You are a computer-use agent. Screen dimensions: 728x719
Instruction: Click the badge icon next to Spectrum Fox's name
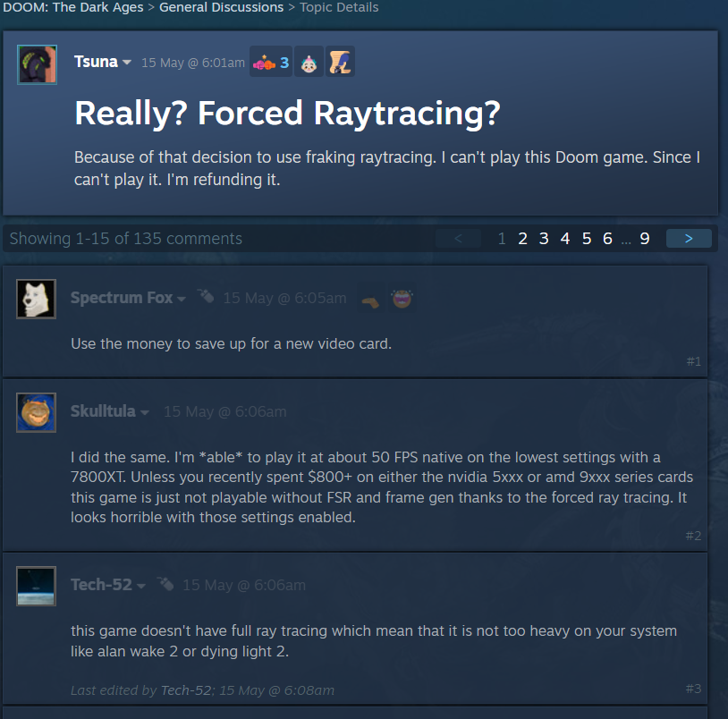[205, 296]
